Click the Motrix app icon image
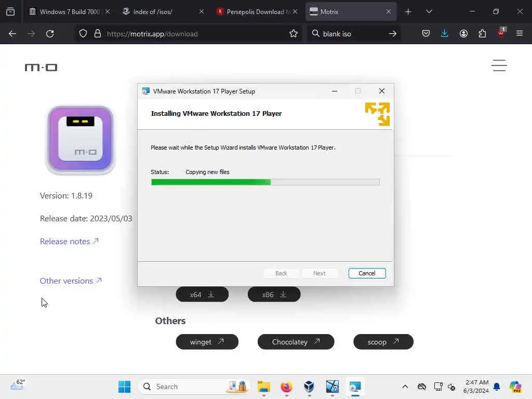532x399 pixels. point(81,139)
